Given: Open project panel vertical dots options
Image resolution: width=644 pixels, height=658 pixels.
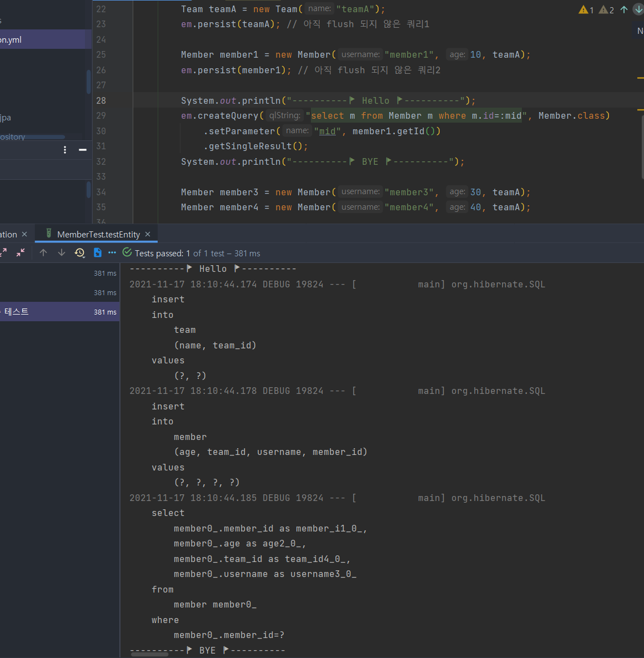Looking at the screenshot, I should tap(64, 150).
